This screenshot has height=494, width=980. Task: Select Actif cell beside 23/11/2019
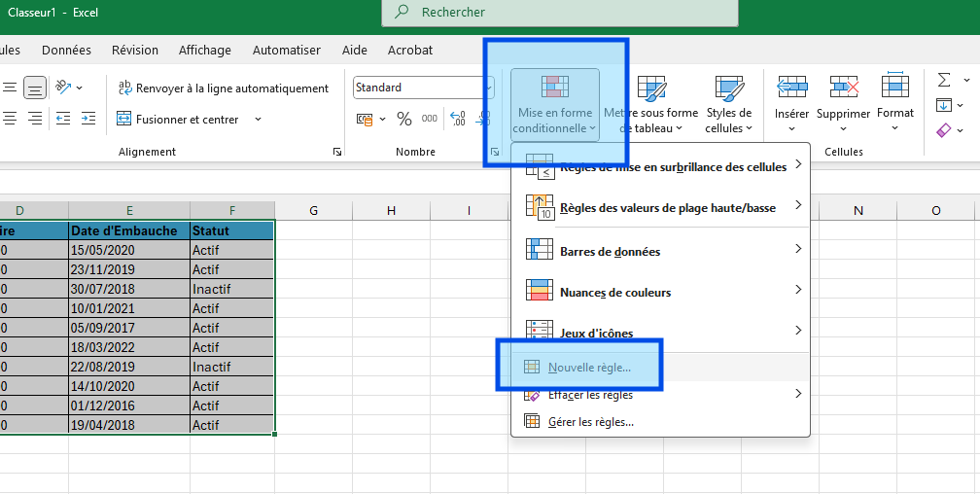(x=231, y=269)
